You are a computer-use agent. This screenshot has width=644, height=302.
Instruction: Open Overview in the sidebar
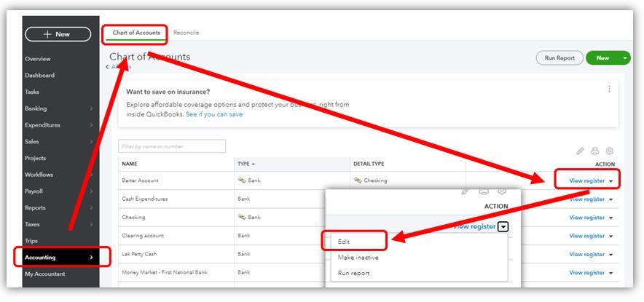pyautogui.click(x=38, y=59)
